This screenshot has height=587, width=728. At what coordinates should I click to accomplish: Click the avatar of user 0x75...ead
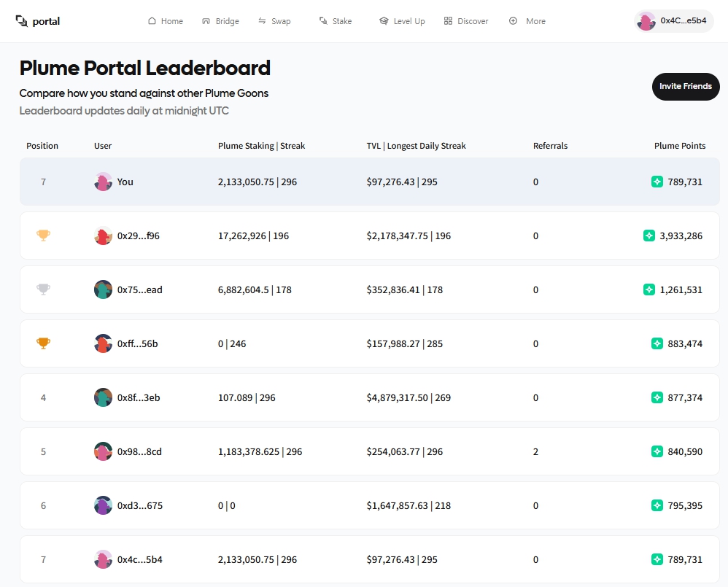[103, 289]
